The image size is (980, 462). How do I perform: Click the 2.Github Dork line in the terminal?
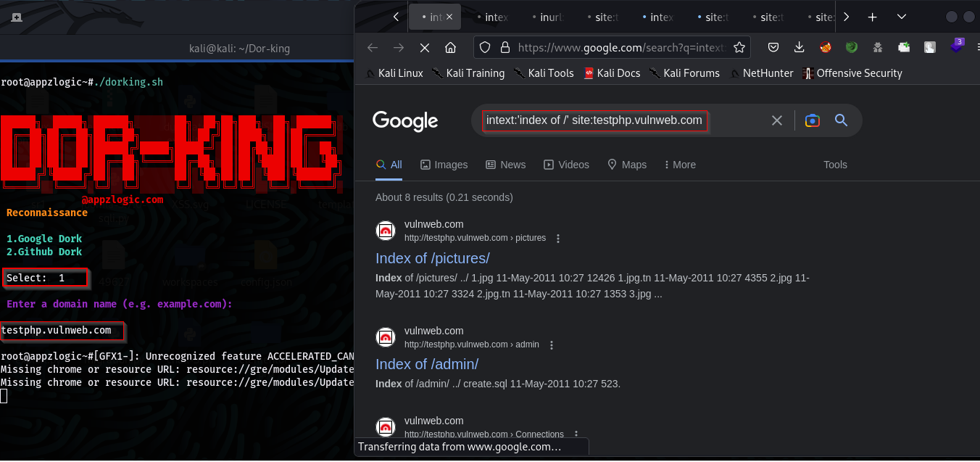click(44, 252)
